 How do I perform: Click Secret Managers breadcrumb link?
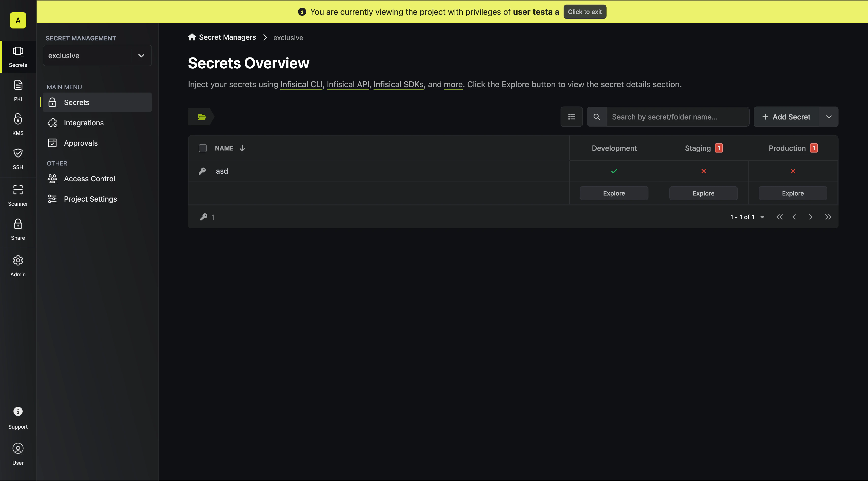pos(227,37)
